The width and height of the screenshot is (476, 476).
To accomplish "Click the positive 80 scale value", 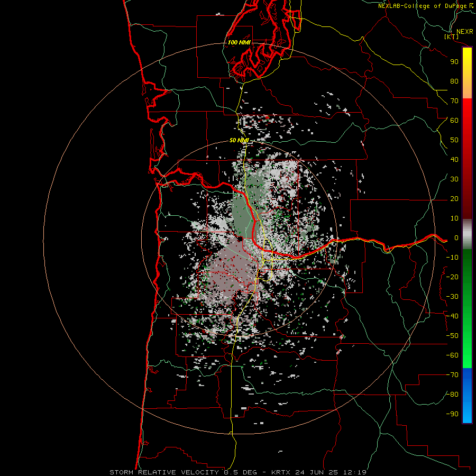I will (x=454, y=81).
